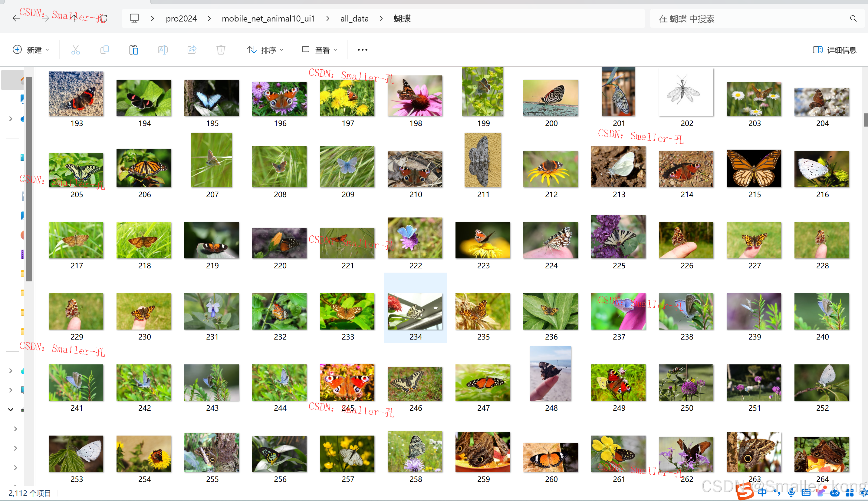The width and height of the screenshot is (868, 501).
Task: Select image thumbnail 260
Action: coord(550,457)
